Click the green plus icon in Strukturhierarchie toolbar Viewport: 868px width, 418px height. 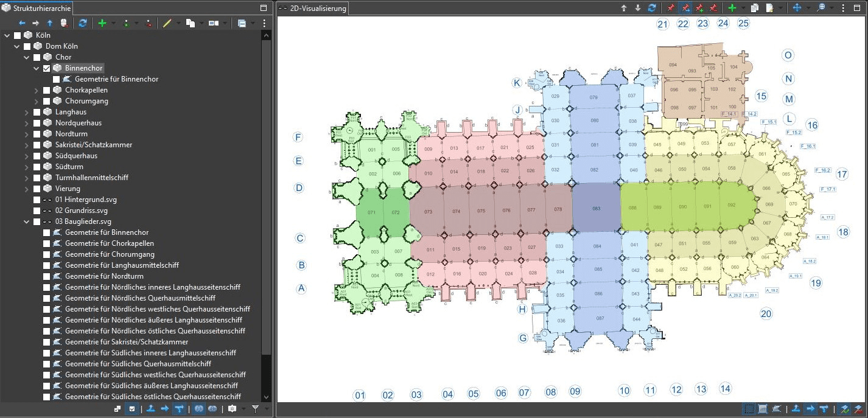tap(102, 23)
